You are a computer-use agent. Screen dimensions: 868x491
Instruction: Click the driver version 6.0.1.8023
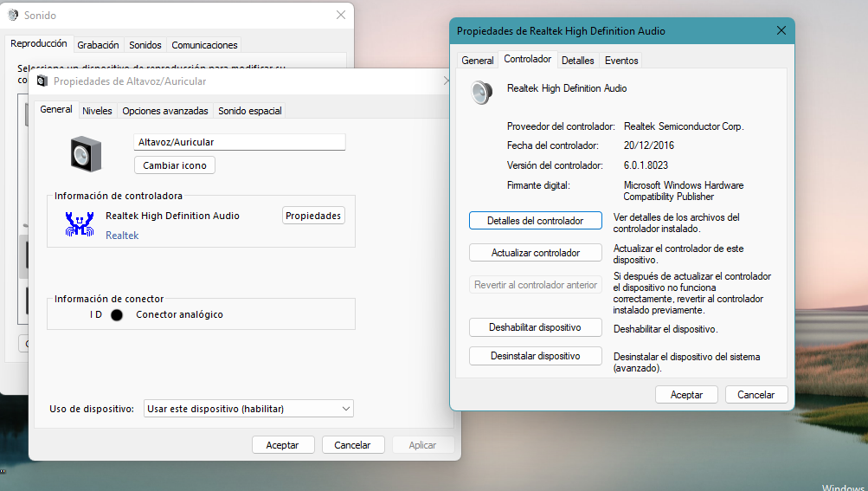click(646, 165)
